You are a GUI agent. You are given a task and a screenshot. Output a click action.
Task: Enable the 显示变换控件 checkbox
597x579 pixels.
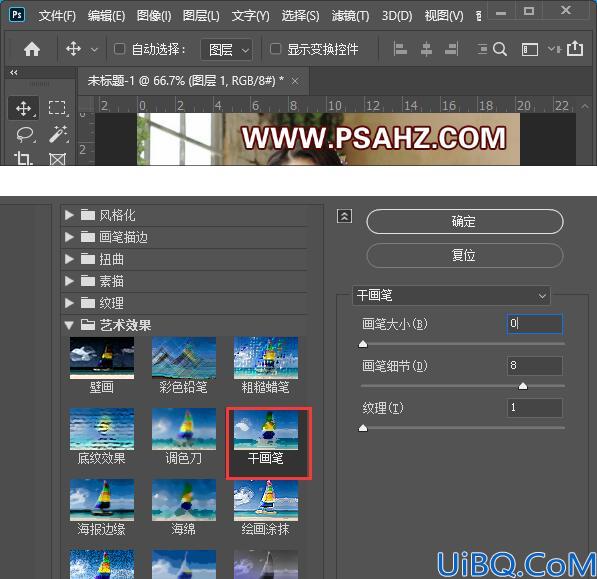(x=275, y=49)
